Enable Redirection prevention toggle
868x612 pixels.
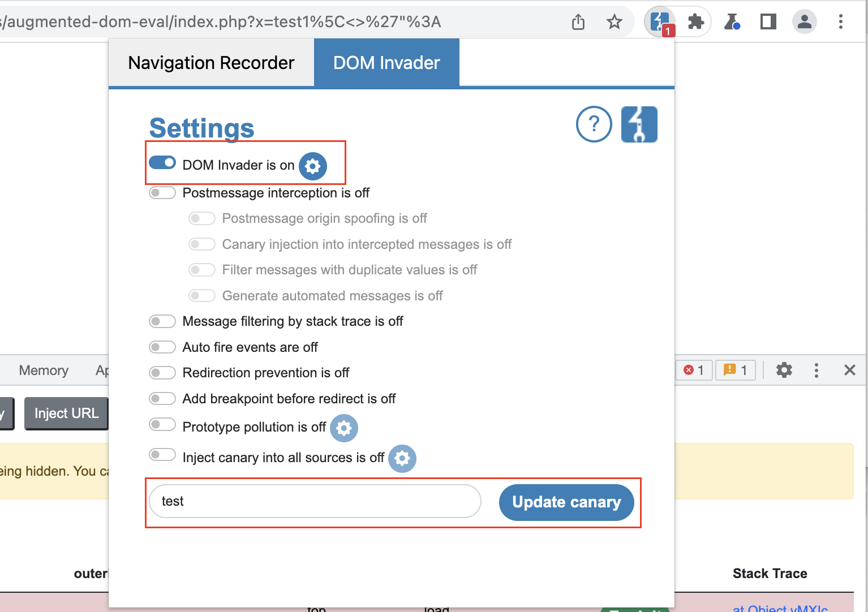162,373
